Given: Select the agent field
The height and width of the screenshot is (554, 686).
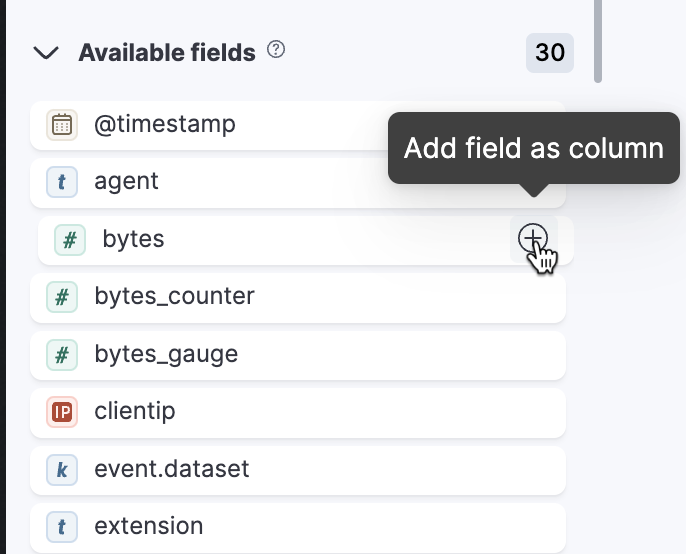Looking at the screenshot, I should (298, 182).
